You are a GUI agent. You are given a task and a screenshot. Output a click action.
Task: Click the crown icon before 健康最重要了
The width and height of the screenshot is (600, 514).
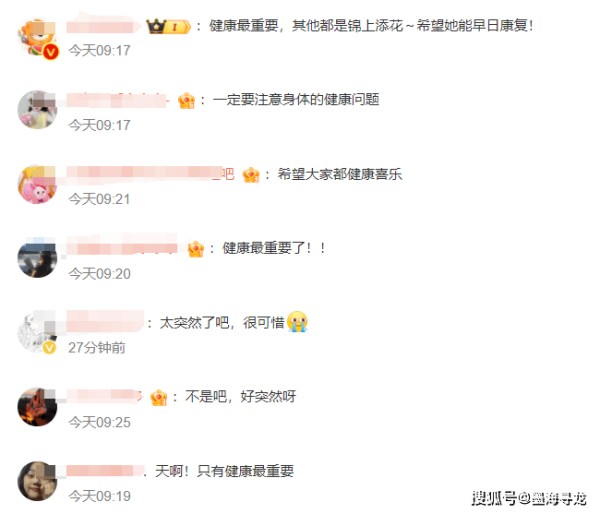[196, 250]
